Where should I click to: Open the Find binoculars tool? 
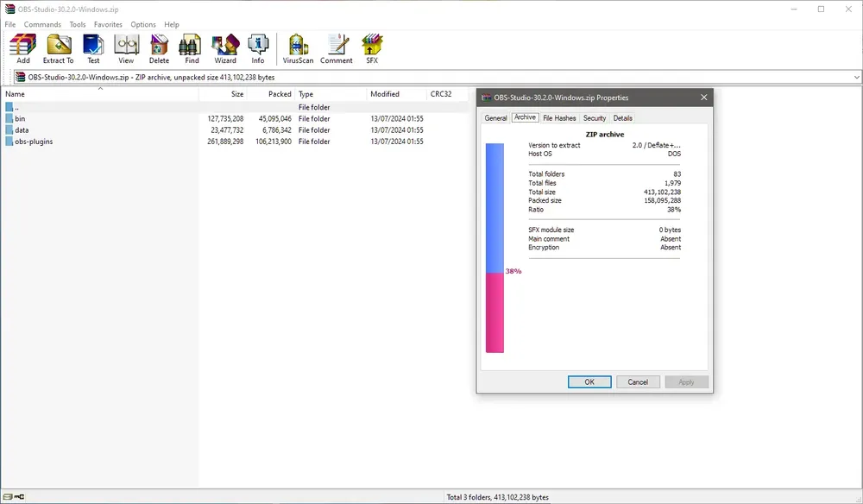coord(192,49)
